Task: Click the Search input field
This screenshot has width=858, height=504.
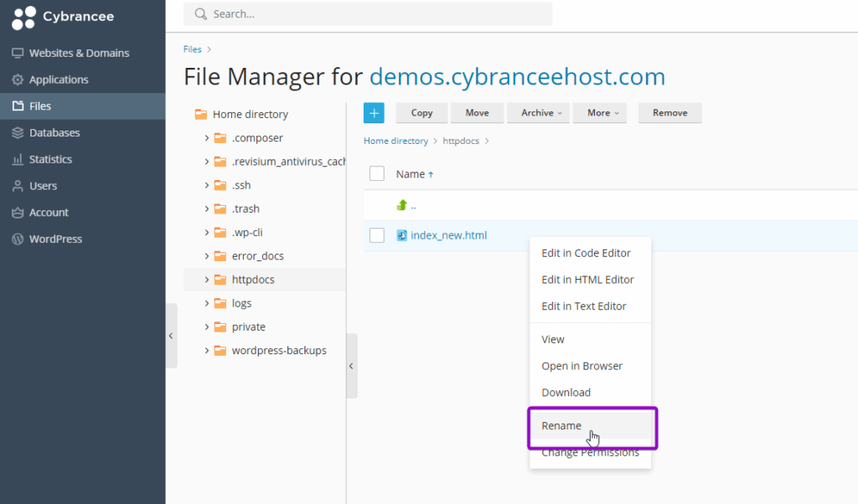Action: tap(368, 13)
